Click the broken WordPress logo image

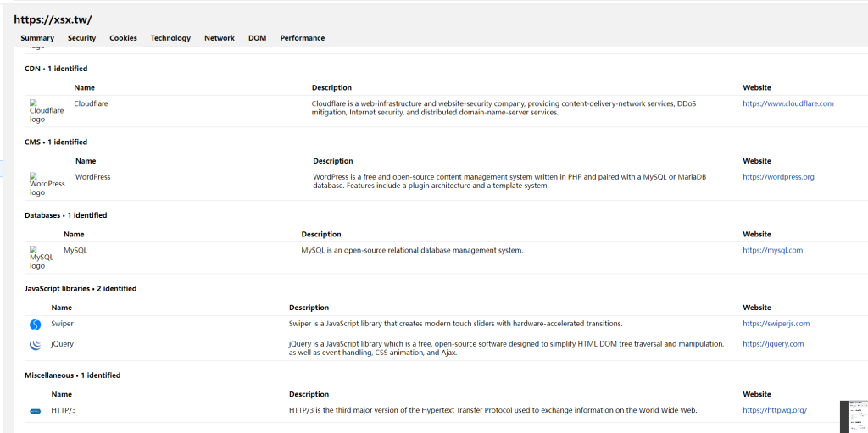[x=47, y=185]
